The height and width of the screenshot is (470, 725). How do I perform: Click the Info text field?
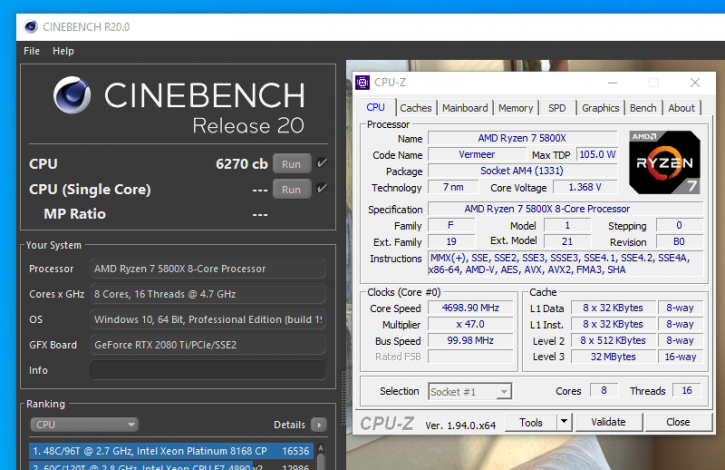[208, 371]
